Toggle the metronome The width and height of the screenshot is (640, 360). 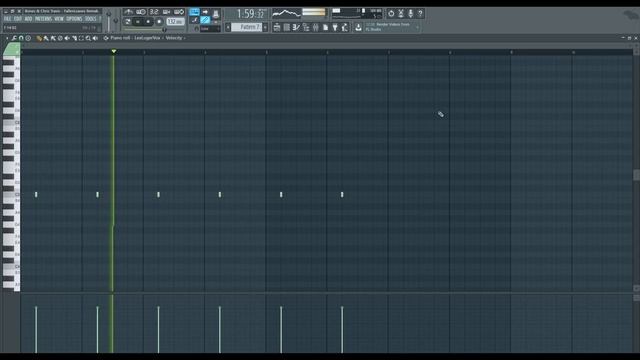pos(128,12)
